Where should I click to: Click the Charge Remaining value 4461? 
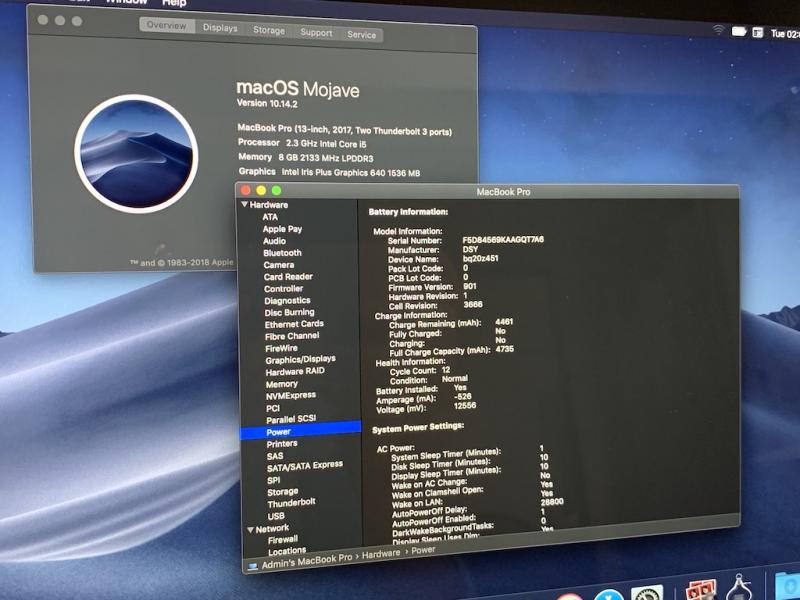point(504,322)
